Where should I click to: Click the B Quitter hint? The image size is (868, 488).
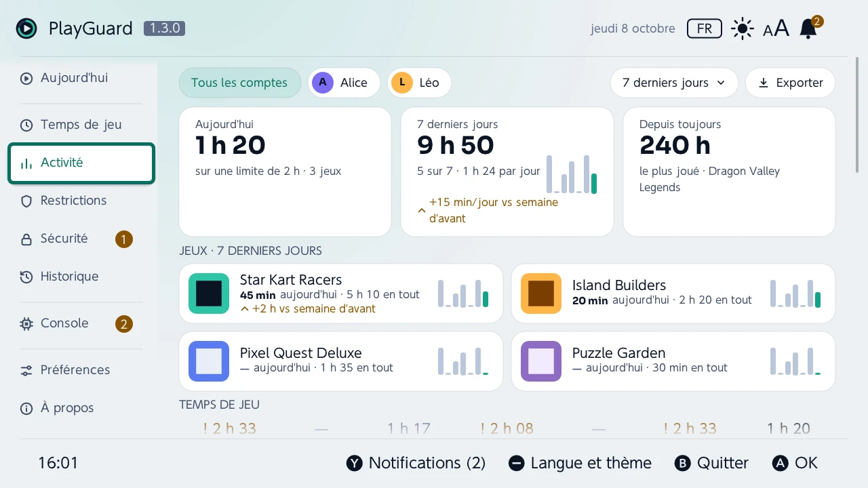pos(711,463)
